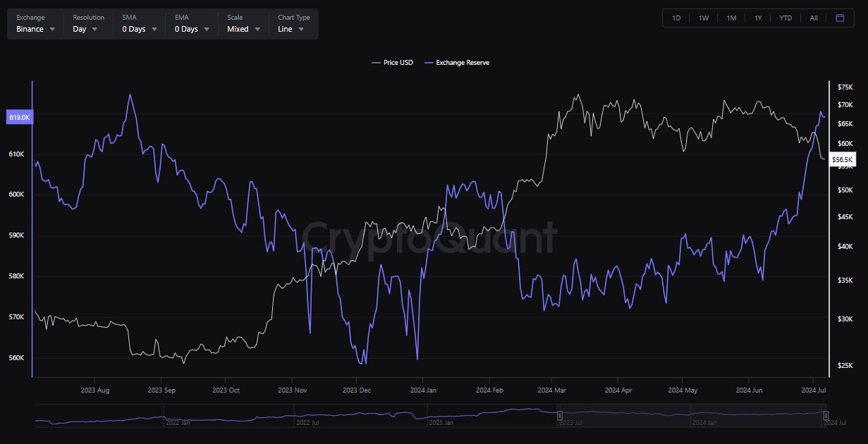
Task: Click the 2024 May date axis label
Action: 683,390
